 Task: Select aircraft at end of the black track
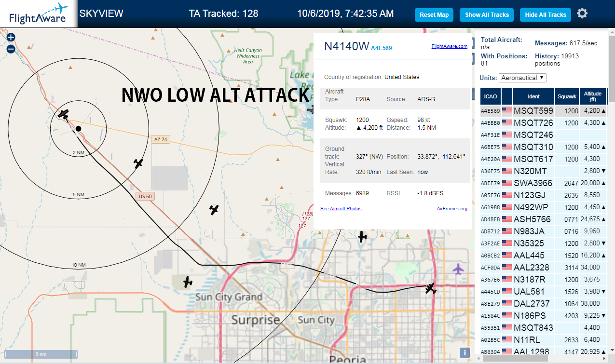click(x=431, y=288)
